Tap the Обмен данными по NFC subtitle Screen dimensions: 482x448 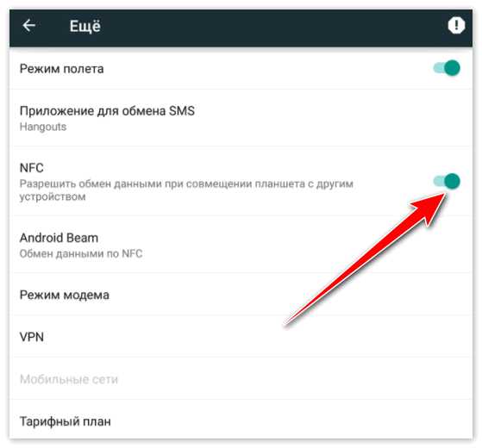pos(81,253)
